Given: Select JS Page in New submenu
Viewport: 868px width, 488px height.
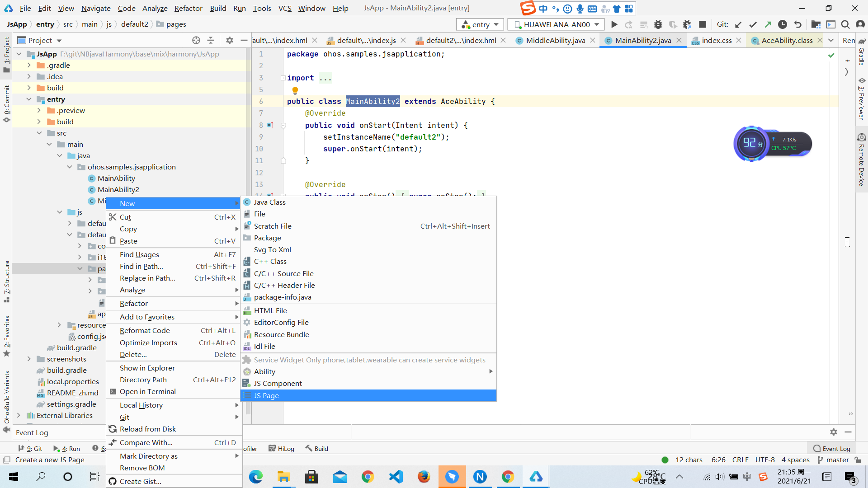Looking at the screenshot, I should (266, 395).
